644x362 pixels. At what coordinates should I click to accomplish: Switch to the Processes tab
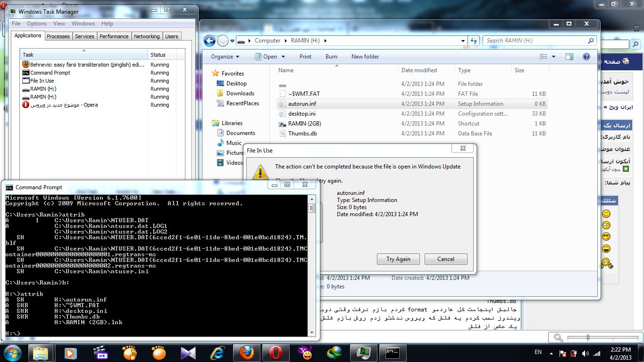(58, 36)
